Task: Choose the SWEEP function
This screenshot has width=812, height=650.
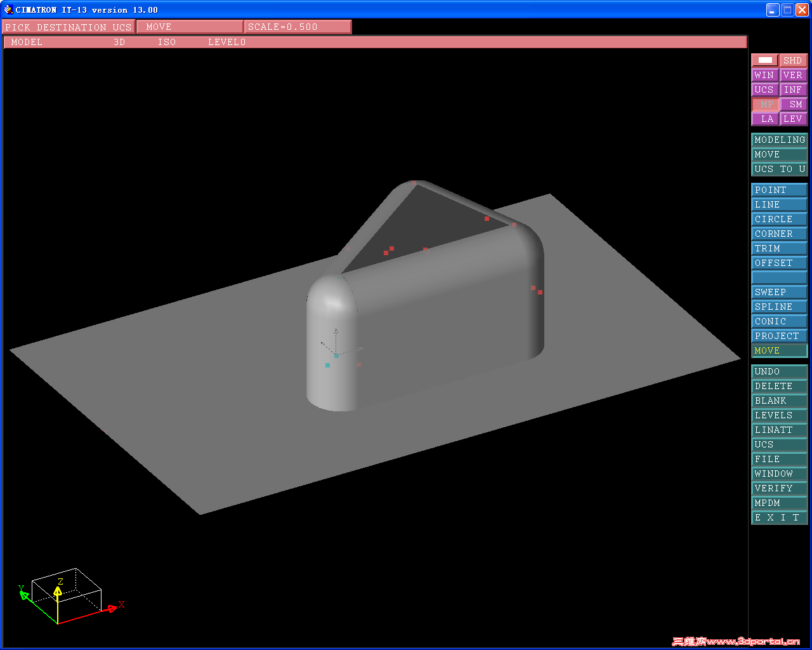Action: click(x=780, y=292)
